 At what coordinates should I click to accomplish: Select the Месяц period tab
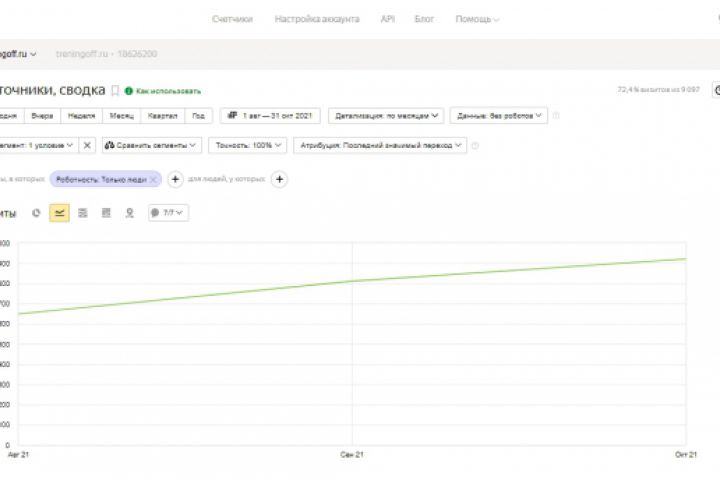122,116
